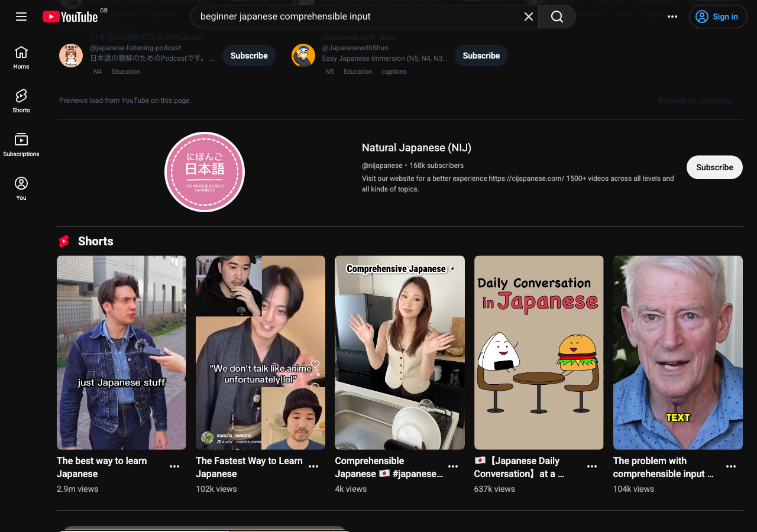This screenshot has height=532, width=757.
Task: Open the You section in sidebar
Action: coord(21,189)
